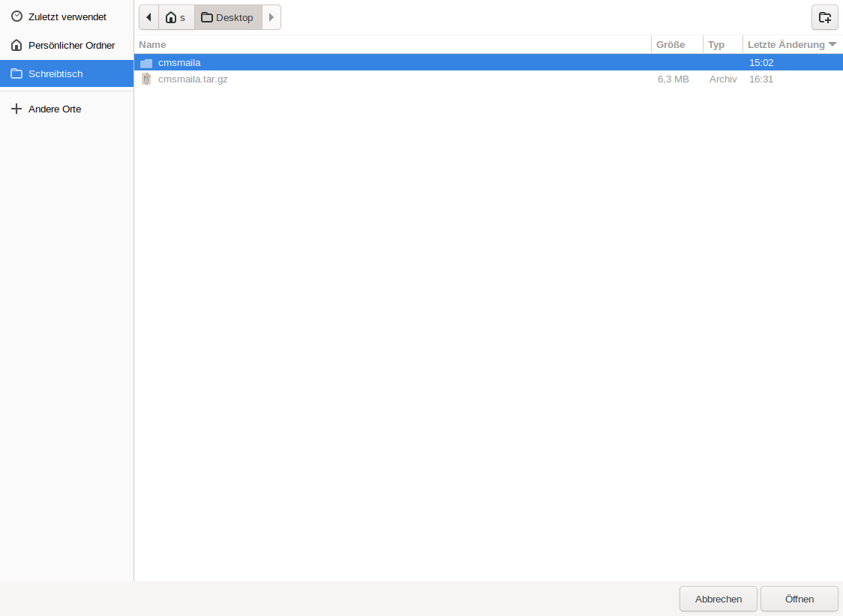Screen dimensions: 843x616
Task: Select the cmsmaila folder name in list
Action: point(179,63)
